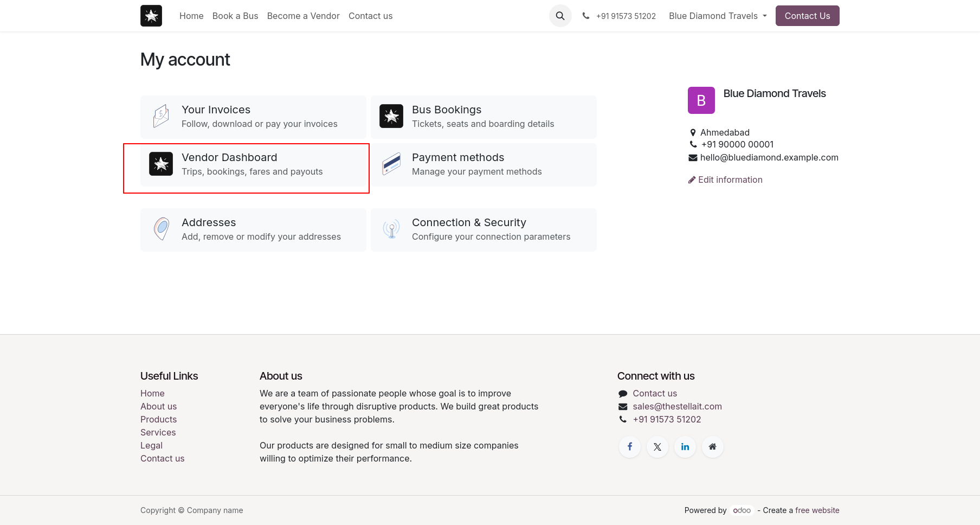Click the phone icon in the header
980x525 pixels.
click(x=586, y=16)
